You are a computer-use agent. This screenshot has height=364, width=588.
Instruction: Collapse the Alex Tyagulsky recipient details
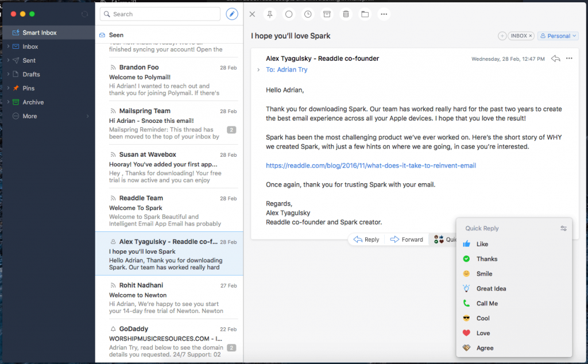pos(259,68)
